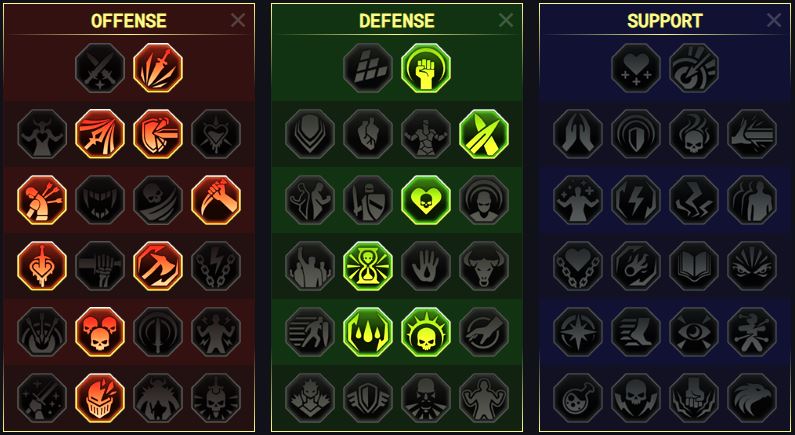
Task: Pick the bull head Defense mastery icon
Action: [x=484, y=266]
